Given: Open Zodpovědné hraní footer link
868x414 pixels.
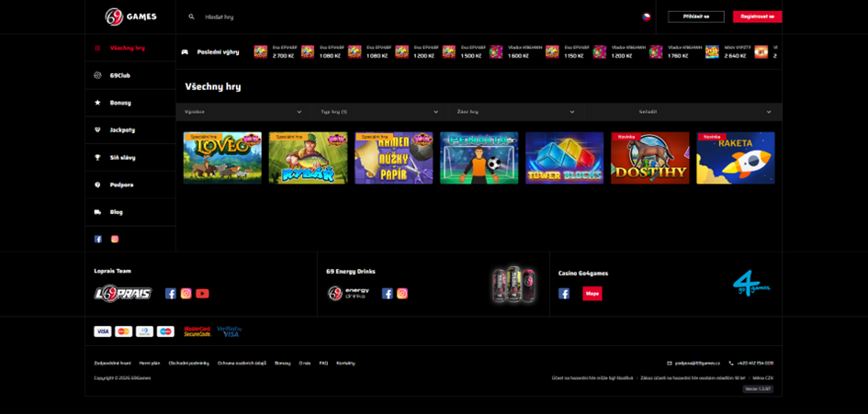Looking at the screenshot, I should [x=112, y=364].
